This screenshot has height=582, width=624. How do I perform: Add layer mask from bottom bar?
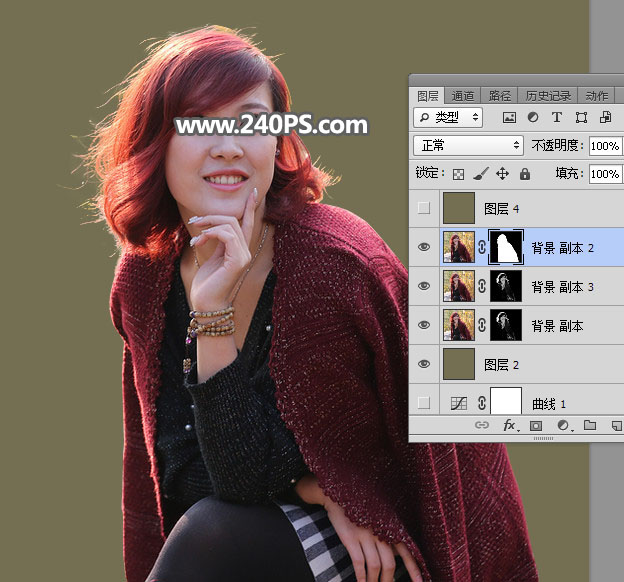(535, 425)
